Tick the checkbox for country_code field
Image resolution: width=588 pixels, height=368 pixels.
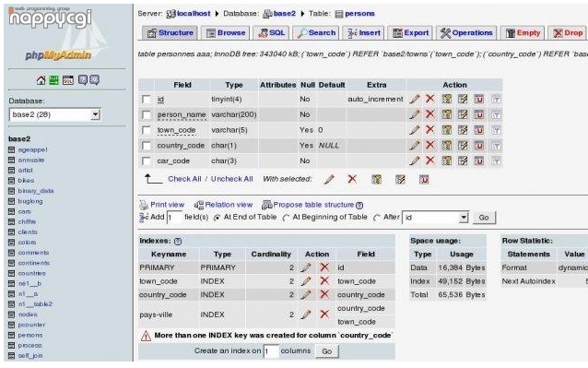(147, 146)
